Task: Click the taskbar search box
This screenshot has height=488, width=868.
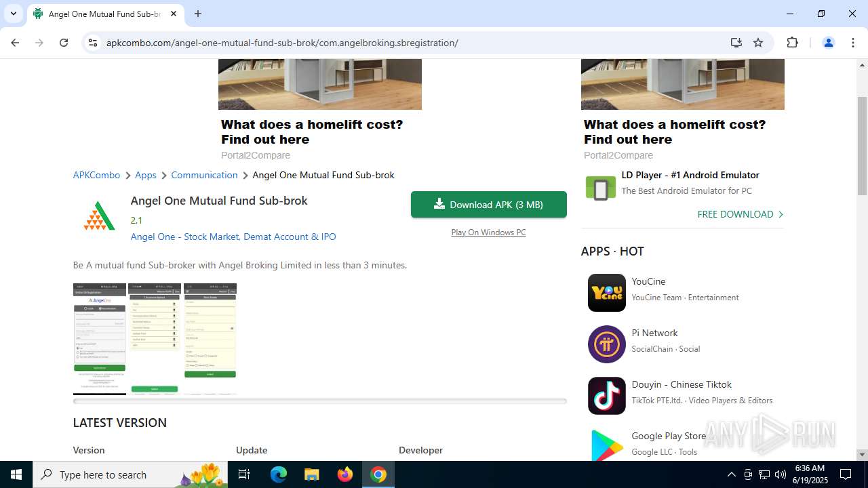Action: coord(130,474)
